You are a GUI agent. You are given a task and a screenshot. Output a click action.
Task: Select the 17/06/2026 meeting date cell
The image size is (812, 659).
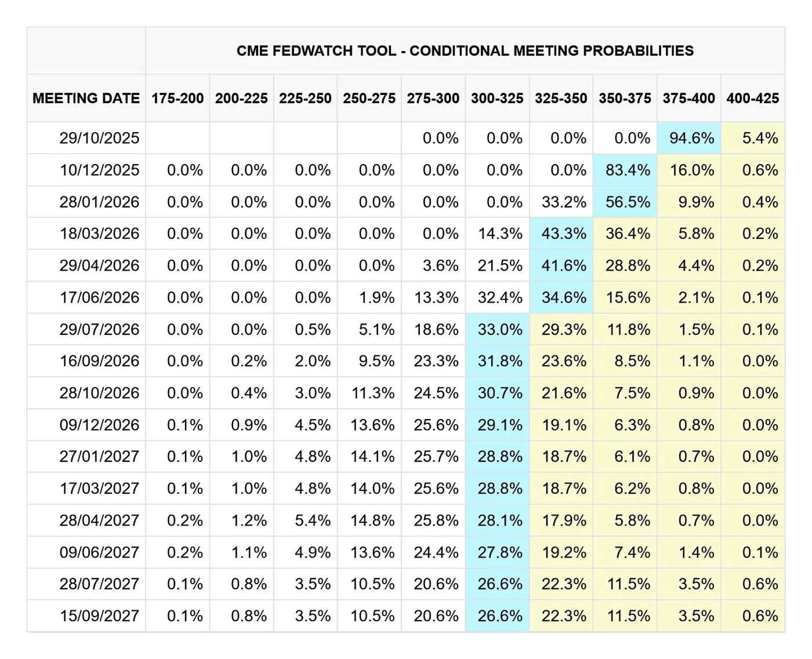point(99,298)
